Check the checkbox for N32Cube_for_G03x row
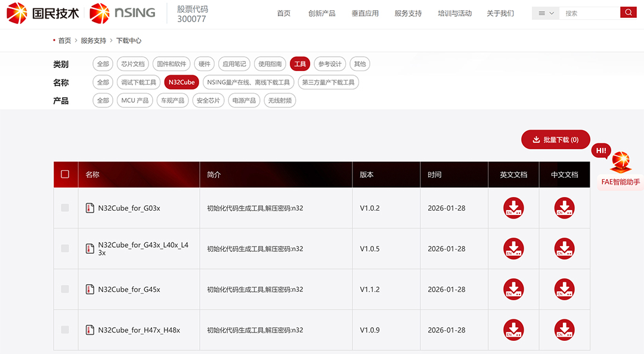Viewport: 644px width, 354px height. point(66,208)
